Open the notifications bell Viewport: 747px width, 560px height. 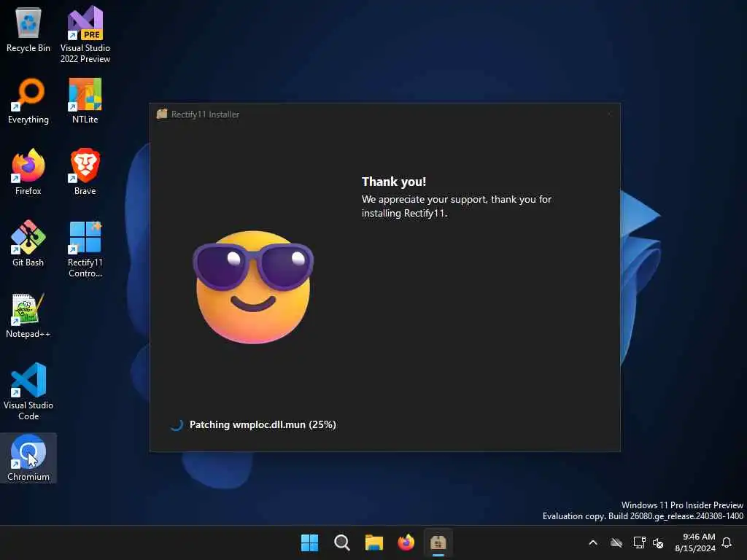click(727, 542)
